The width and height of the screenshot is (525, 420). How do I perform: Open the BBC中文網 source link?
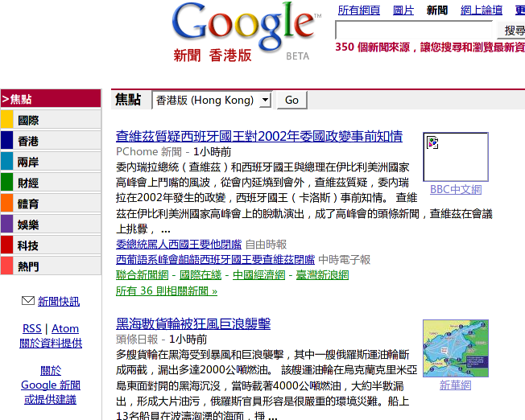456,189
